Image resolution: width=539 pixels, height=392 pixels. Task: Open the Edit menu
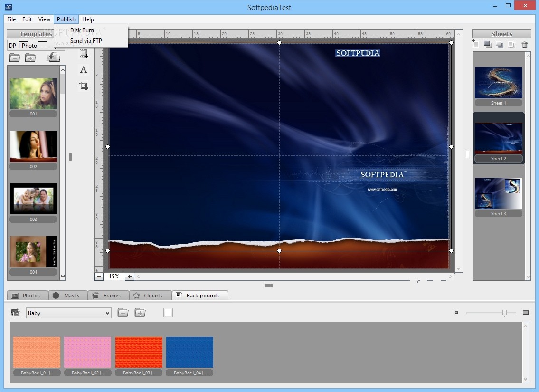pos(27,19)
